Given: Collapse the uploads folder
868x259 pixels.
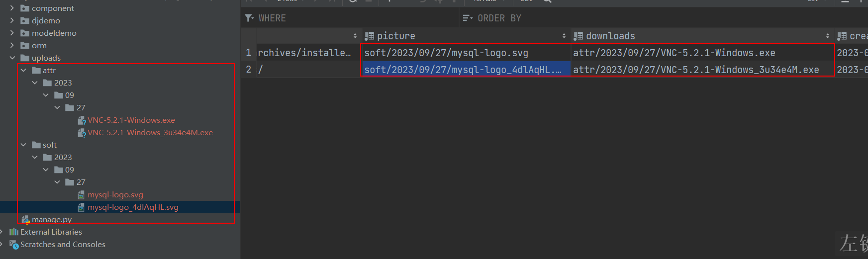Looking at the screenshot, I should (x=12, y=58).
